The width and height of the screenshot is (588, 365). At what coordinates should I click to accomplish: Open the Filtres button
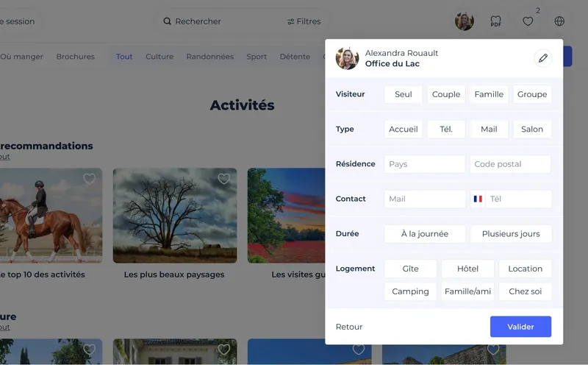304,21
